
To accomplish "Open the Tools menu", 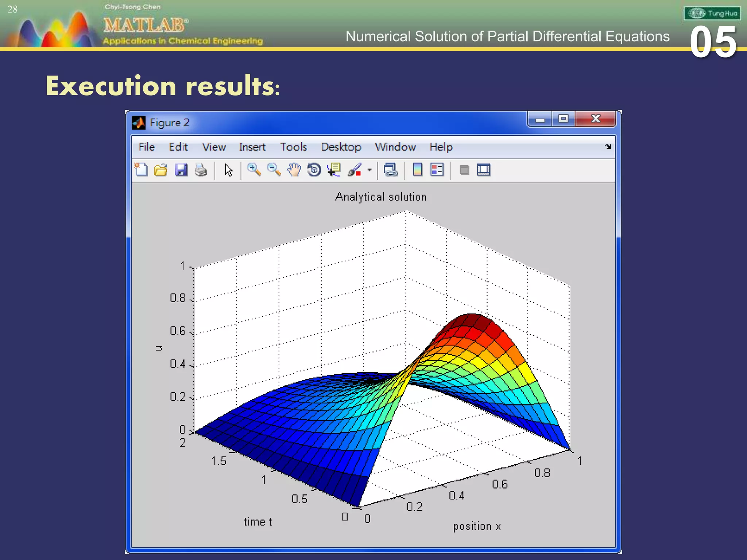I will 294,147.
